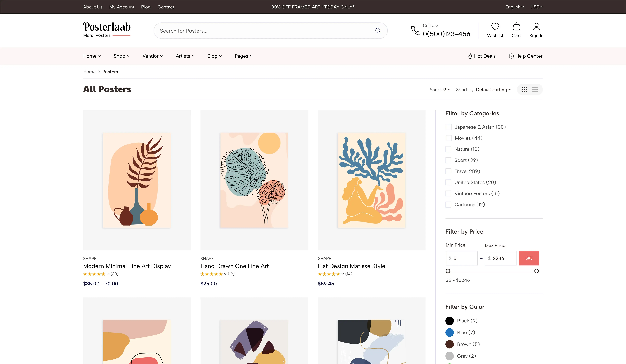Open the Cart bag icon

coord(516,27)
